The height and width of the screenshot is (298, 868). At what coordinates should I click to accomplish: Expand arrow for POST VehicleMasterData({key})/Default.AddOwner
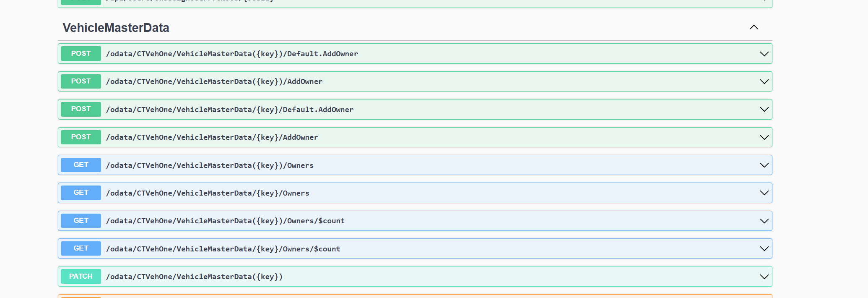click(x=764, y=54)
